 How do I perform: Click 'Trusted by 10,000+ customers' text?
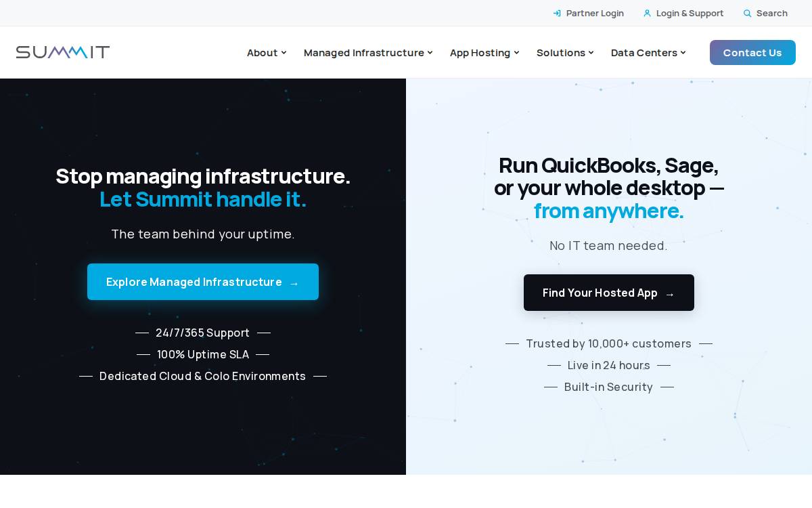tap(608, 343)
